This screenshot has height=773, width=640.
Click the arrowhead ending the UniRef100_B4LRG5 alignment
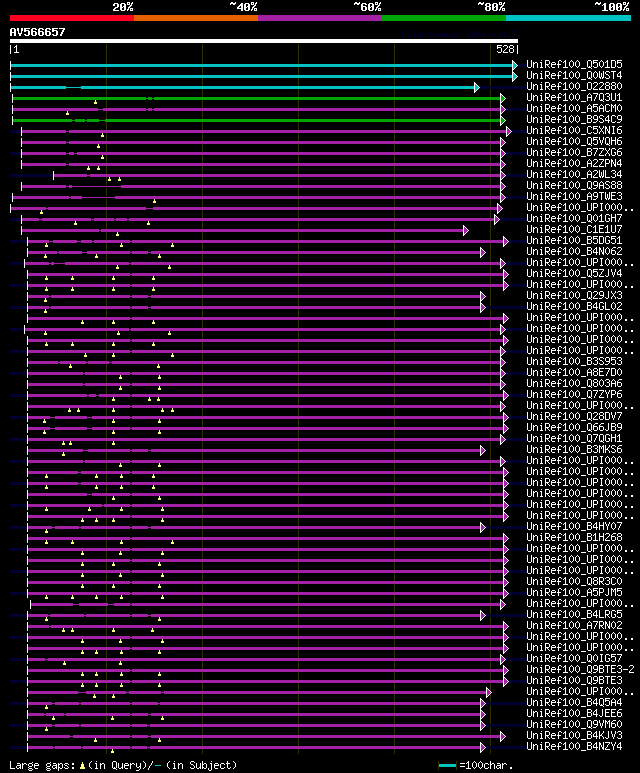(483, 615)
